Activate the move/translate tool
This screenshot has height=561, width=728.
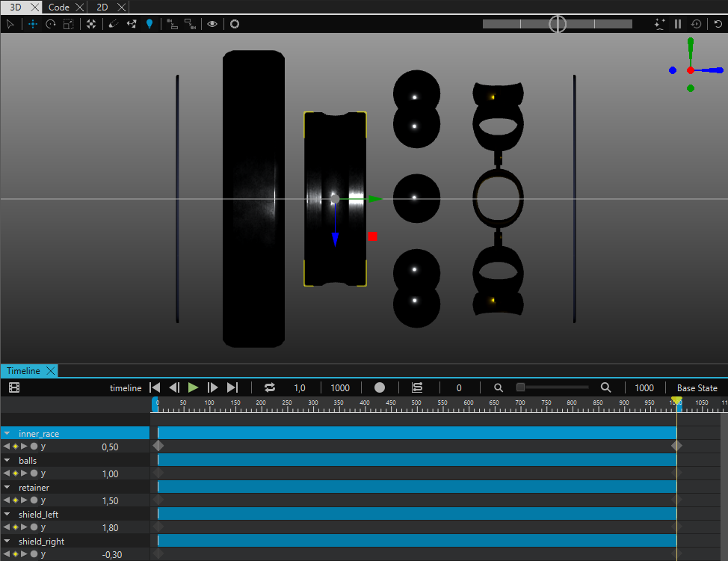pyautogui.click(x=33, y=24)
